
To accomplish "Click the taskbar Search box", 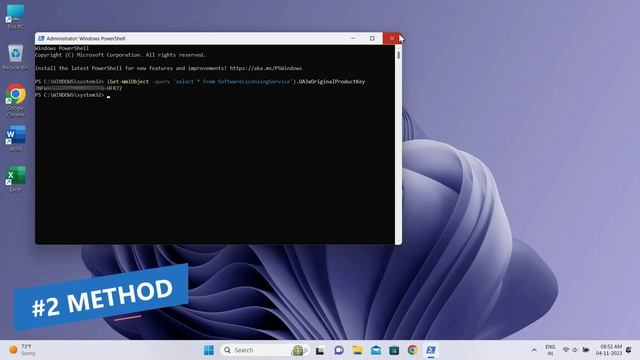I will (x=264, y=350).
